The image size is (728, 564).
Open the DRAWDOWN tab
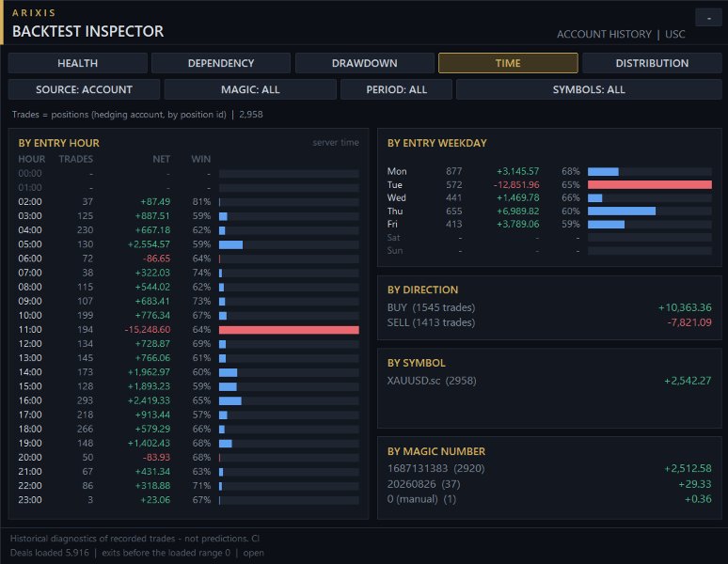pyautogui.click(x=364, y=63)
